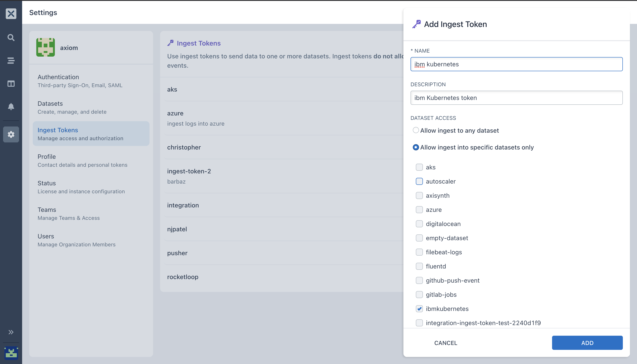Open the stream lines icon in sidebar
The height and width of the screenshot is (364, 637).
coord(11,61)
